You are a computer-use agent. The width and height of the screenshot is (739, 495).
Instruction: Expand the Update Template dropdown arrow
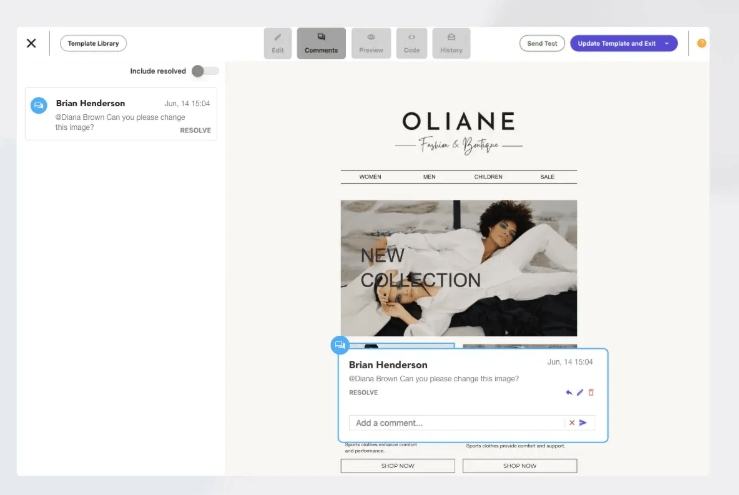click(667, 43)
